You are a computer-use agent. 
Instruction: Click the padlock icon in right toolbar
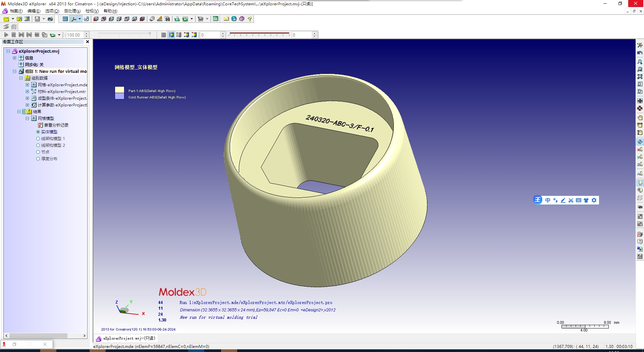coord(640,224)
